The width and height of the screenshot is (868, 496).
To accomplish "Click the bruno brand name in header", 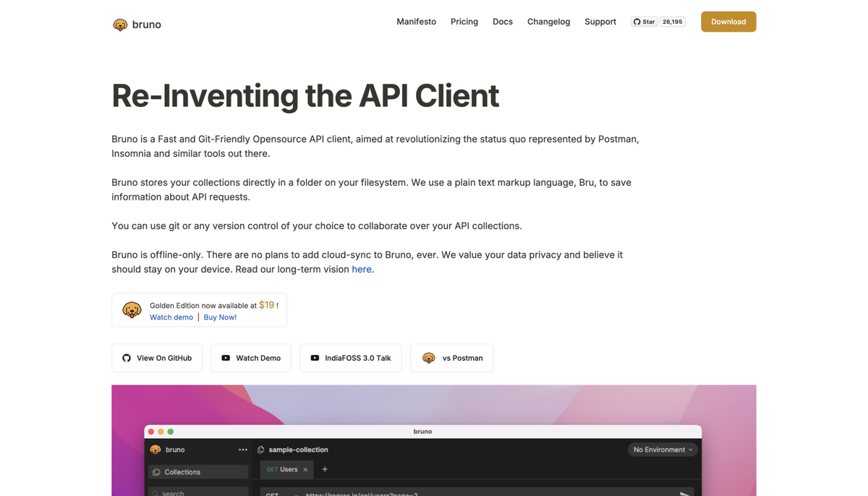I will point(147,25).
